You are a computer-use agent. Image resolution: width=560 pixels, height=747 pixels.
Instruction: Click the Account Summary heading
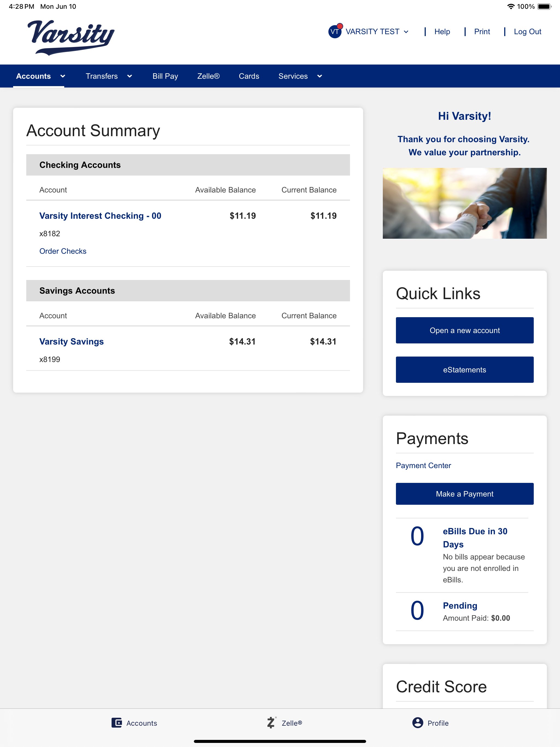(x=93, y=130)
